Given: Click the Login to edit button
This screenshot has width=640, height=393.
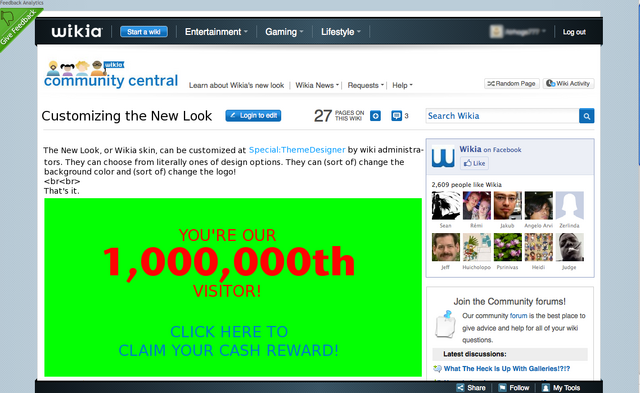Looking at the screenshot, I should 253,115.
